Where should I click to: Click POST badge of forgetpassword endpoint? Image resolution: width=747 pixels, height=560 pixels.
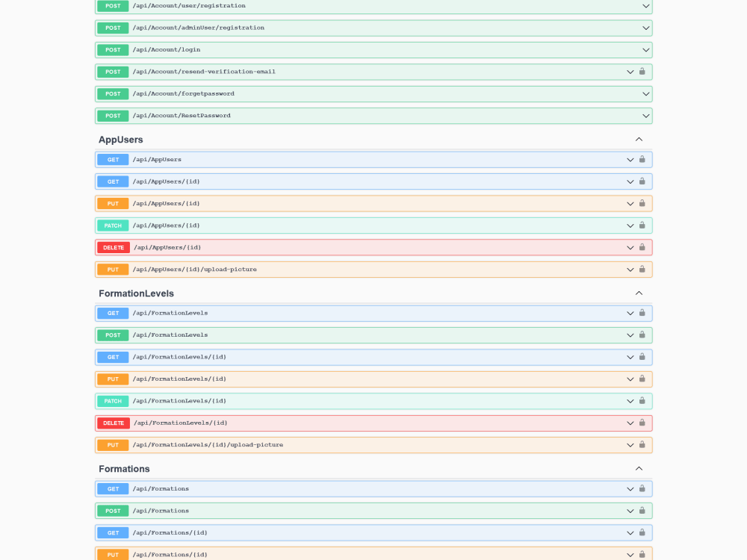coord(113,94)
